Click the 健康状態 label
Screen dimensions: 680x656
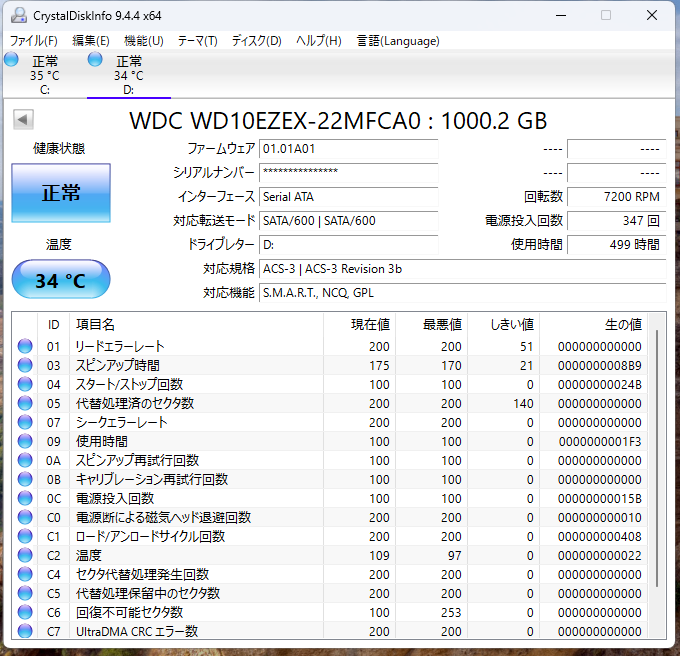tap(59, 149)
